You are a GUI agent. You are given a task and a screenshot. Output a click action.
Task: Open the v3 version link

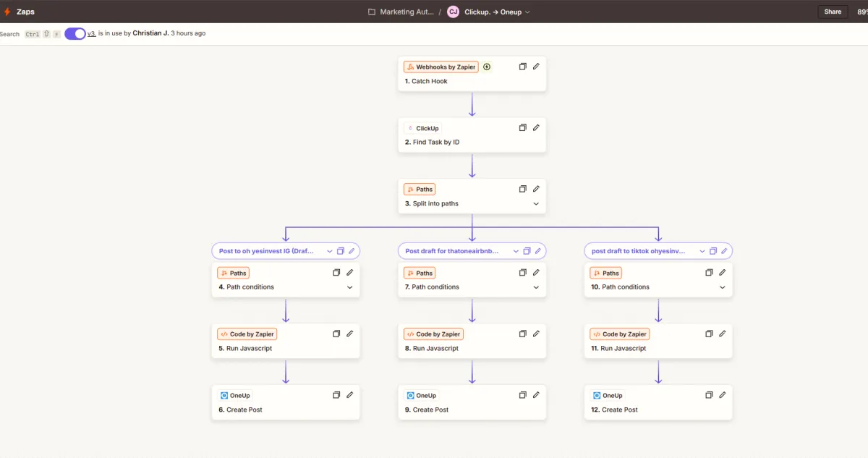(92, 33)
